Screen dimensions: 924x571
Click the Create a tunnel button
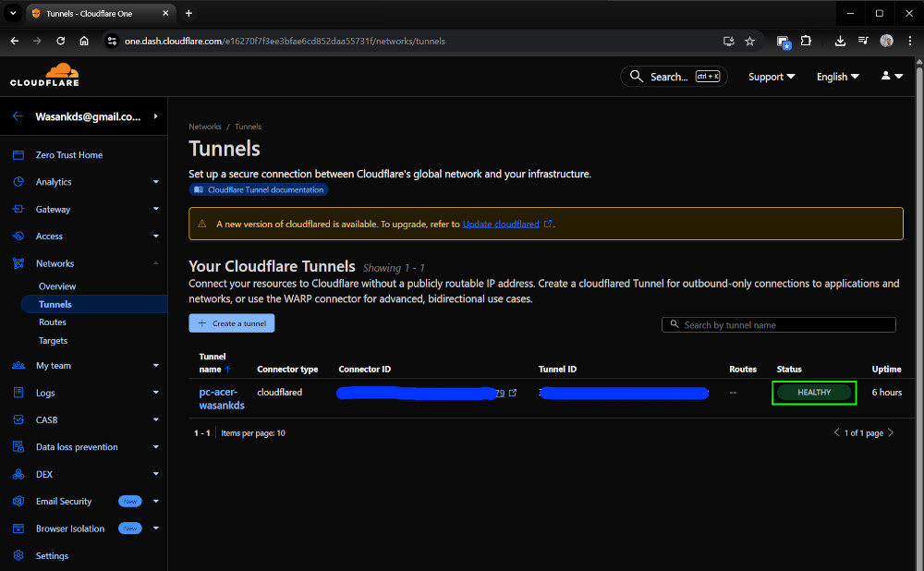(x=232, y=323)
